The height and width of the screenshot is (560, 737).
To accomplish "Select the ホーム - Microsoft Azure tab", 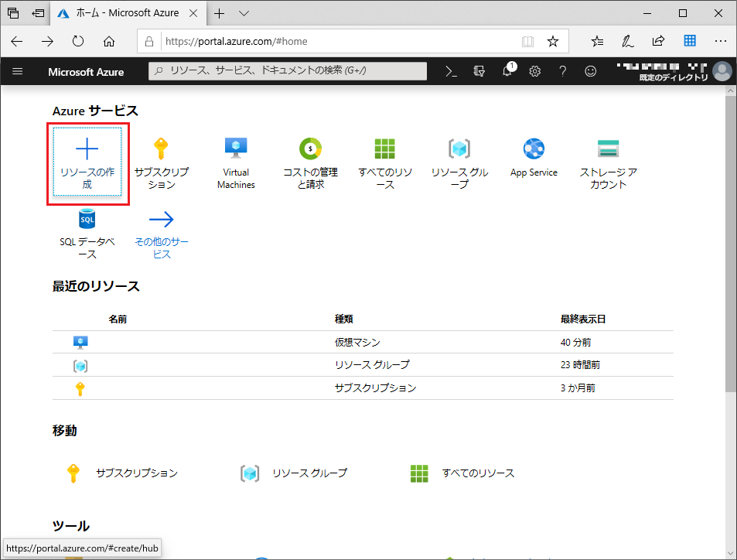I will coord(128,13).
